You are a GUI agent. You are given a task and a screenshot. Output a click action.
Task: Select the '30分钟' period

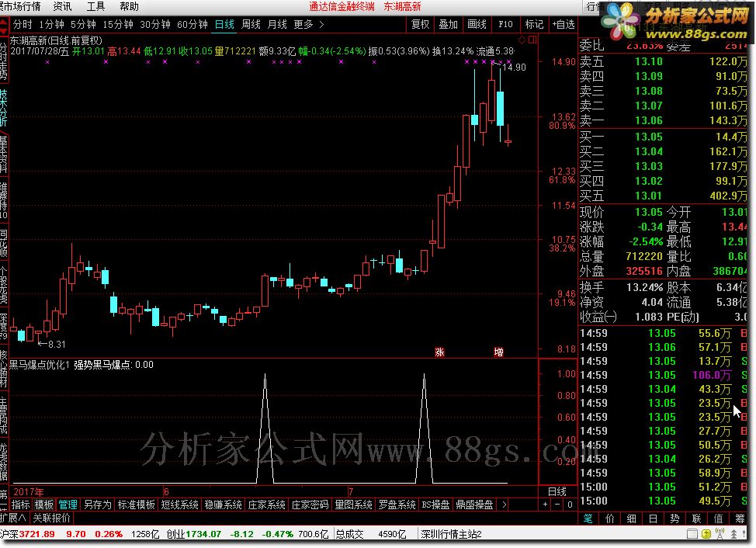pyautogui.click(x=155, y=24)
